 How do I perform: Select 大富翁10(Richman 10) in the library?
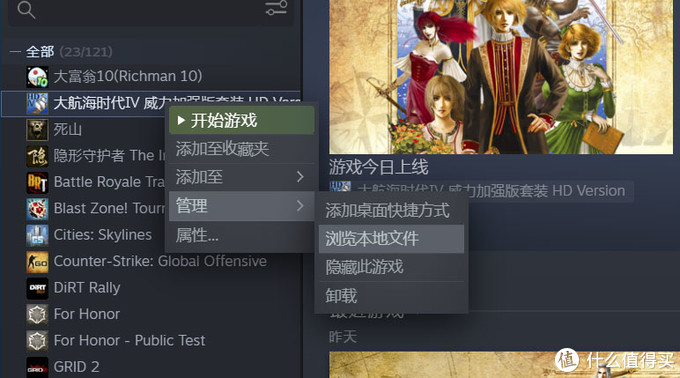pyautogui.click(x=128, y=76)
